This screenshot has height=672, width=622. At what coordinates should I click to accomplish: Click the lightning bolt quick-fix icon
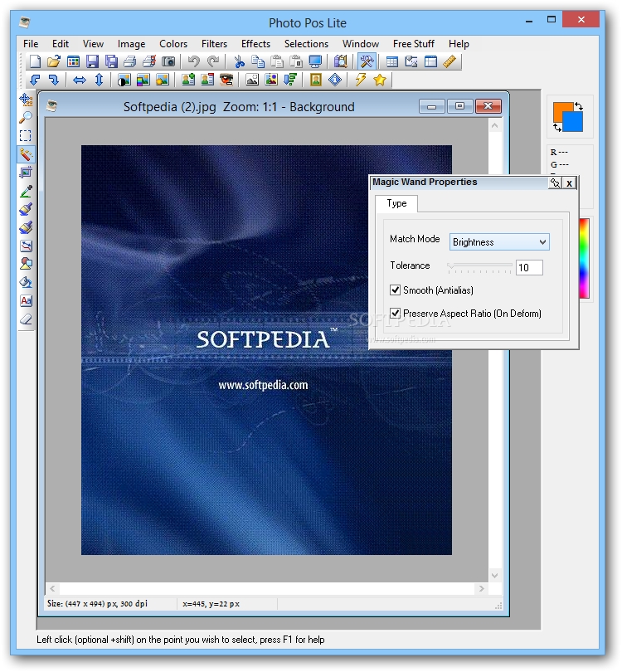(x=360, y=80)
